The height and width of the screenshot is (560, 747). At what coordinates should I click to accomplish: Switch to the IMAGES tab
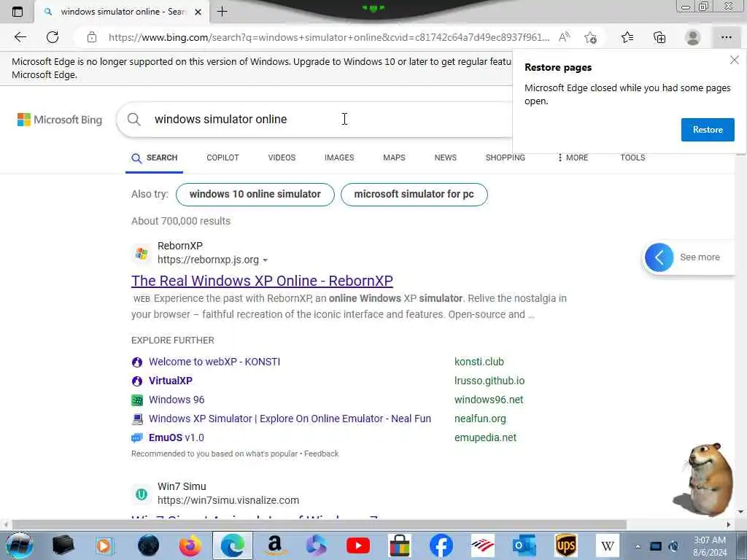pyautogui.click(x=339, y=157)
